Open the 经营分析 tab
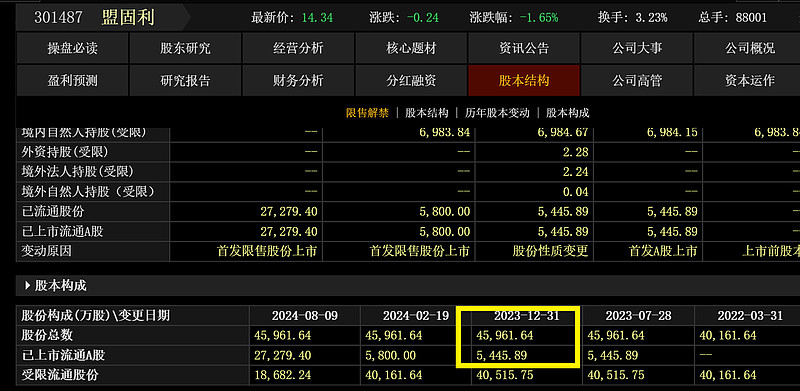Image resolution: width=800 pixels, height=391 pixels. (x=298, y=48)
